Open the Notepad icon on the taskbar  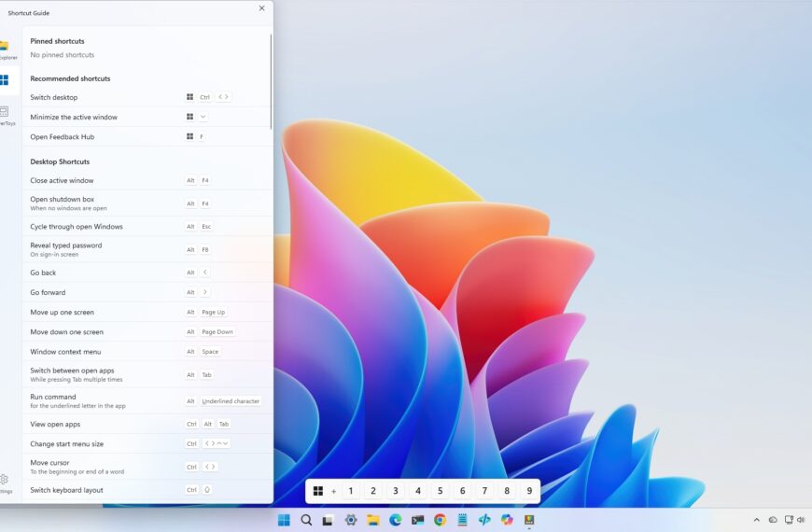click(x=462, y=520)
